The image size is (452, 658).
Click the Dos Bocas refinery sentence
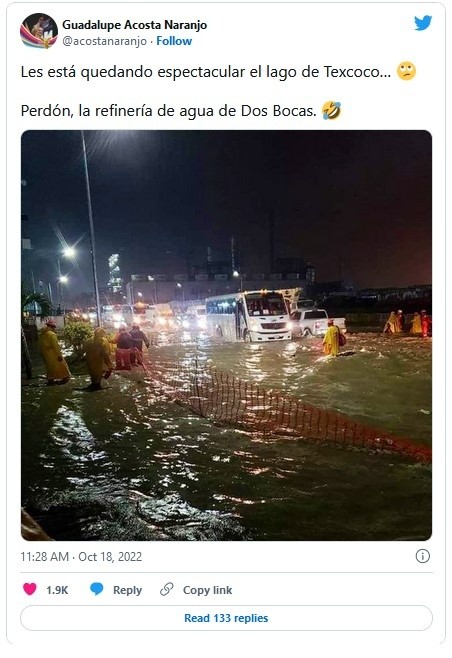click(x=168, y=111)
